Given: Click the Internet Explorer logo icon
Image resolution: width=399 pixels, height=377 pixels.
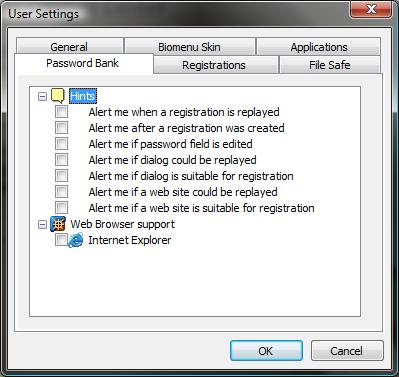Looking at the screenshot, I should click(76, 240).
